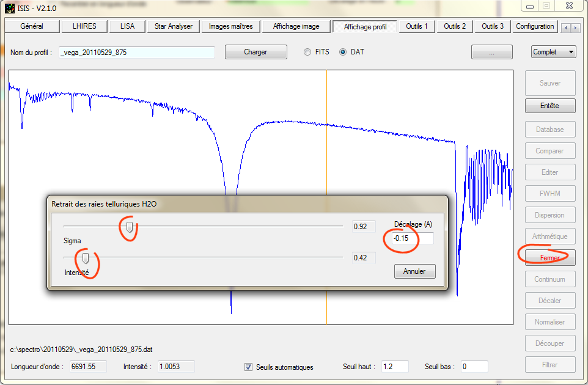Open the Complet dropdown list
This screenshot has height=385, width=588.
pyautogui.click(x=554, y=52)
